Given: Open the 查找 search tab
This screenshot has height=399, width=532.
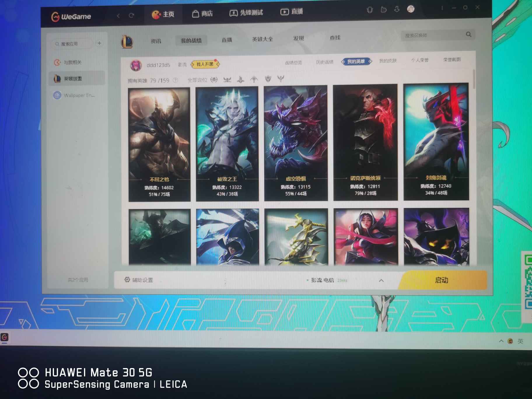Looking at the screenshot, I should (x=335, y=38).
